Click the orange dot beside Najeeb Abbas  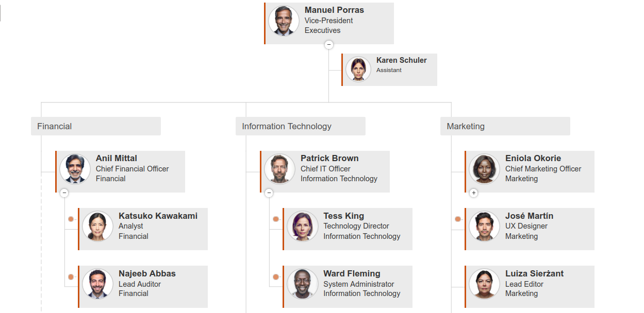[71, 277]
